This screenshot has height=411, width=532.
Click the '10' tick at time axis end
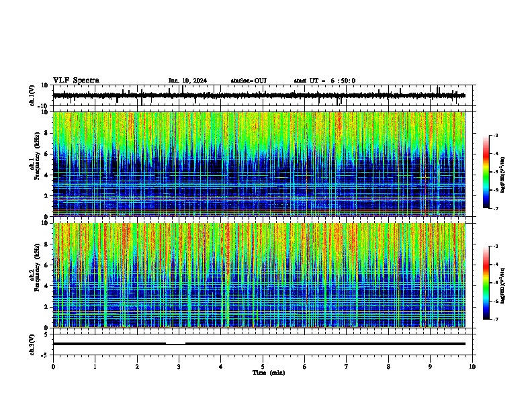(472, 367)
